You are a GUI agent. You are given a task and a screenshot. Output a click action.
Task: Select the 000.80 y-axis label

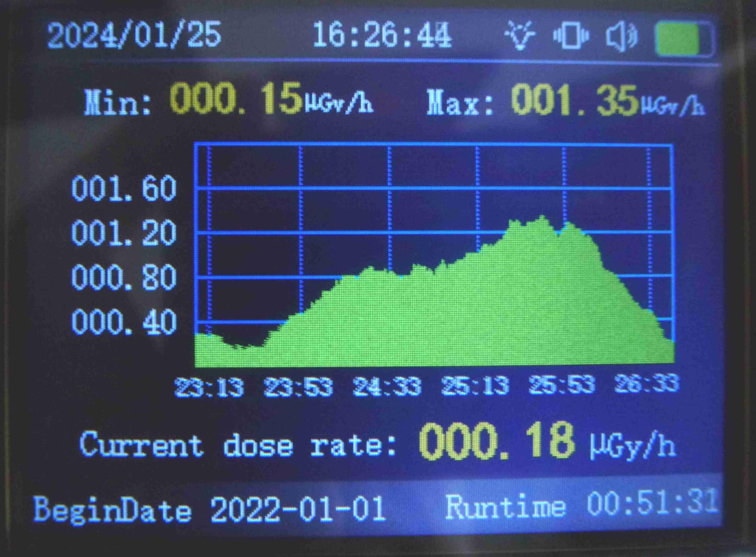[x=124, y=277]
